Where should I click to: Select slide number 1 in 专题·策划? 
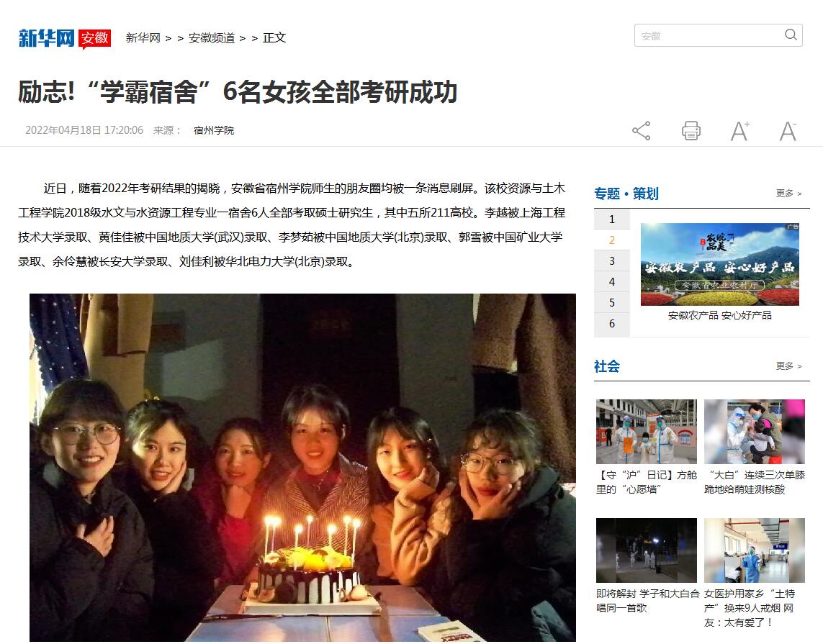point(611,219)
